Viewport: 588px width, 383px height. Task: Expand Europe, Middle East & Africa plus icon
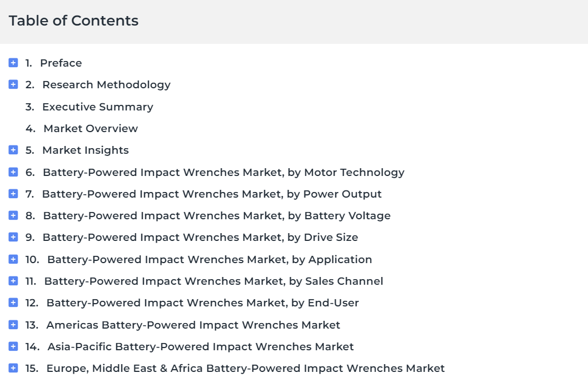(x=13, y=368)
